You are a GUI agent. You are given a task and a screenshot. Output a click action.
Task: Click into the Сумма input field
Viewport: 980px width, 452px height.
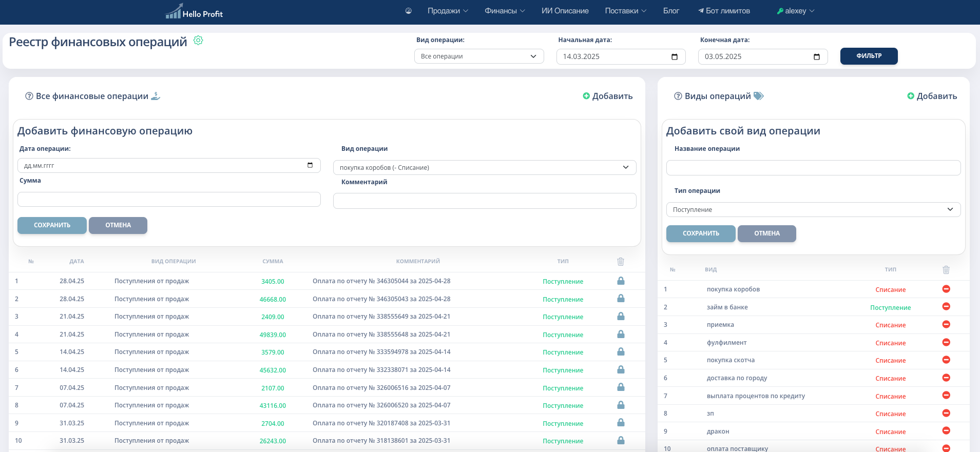tap(169, 199)
